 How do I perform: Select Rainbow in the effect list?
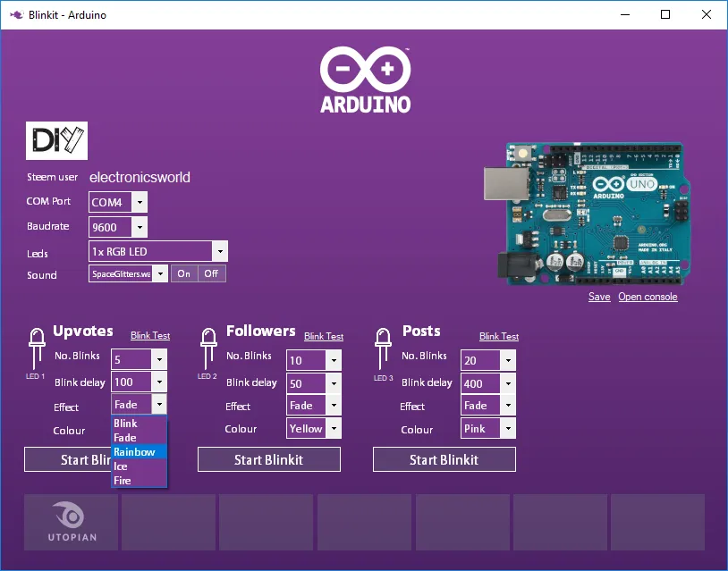(140, 452)
